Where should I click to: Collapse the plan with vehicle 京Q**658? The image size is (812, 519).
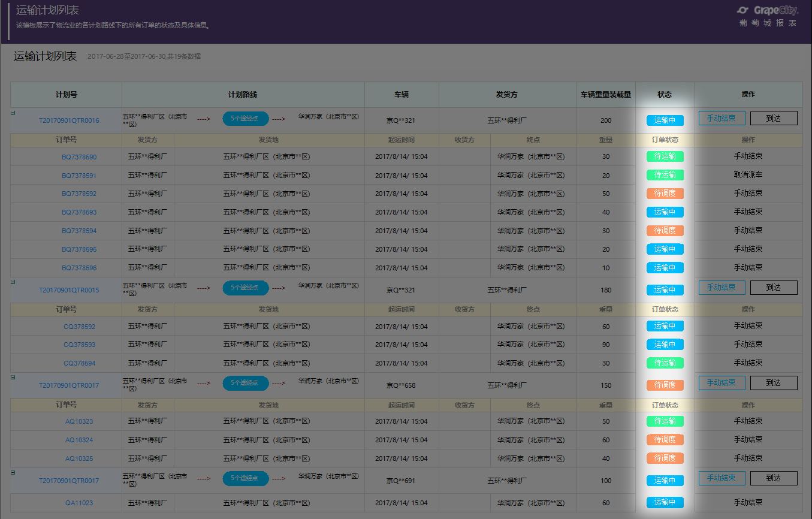[13, 377]
